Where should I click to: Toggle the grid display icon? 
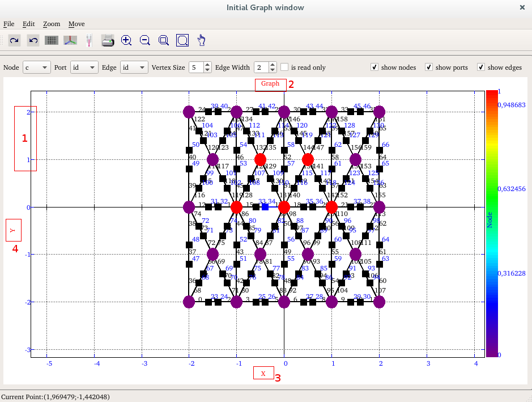(x=52, y=40)
